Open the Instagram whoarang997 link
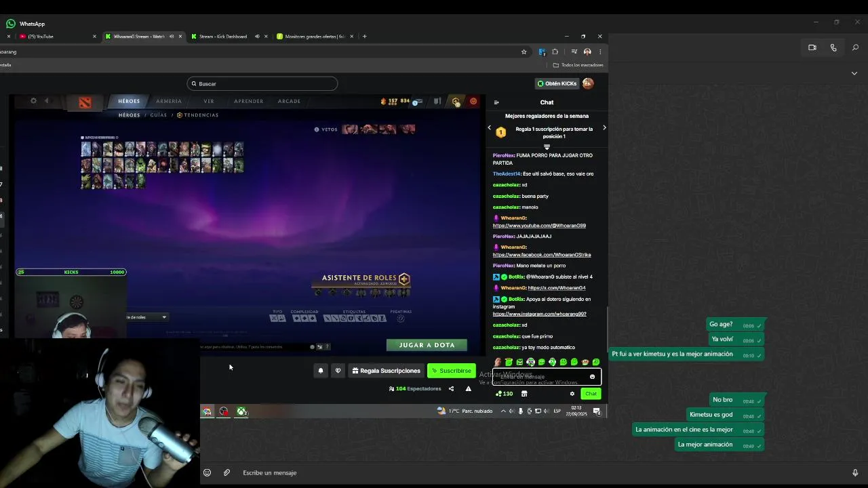Image resolution: width=868 pixels, height=488 pixels. coord(540,314)
